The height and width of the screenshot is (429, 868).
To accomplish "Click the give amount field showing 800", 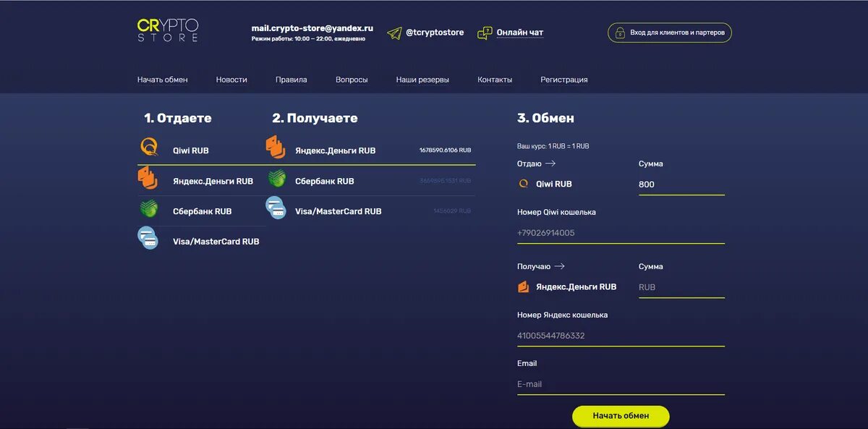I will pyautogui.click(x=681, y=184).
